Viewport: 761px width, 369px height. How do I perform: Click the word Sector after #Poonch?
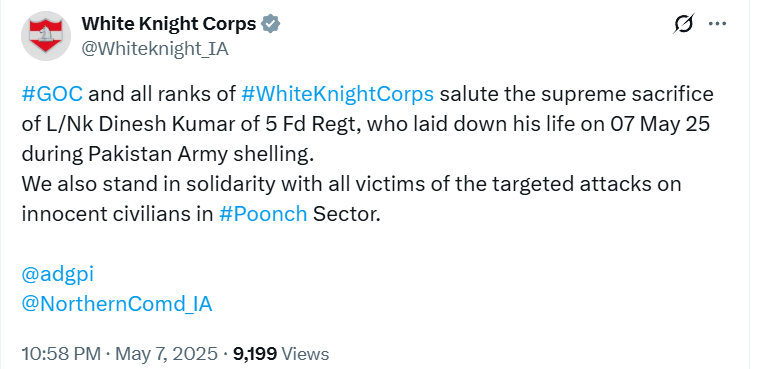point(345,214)
